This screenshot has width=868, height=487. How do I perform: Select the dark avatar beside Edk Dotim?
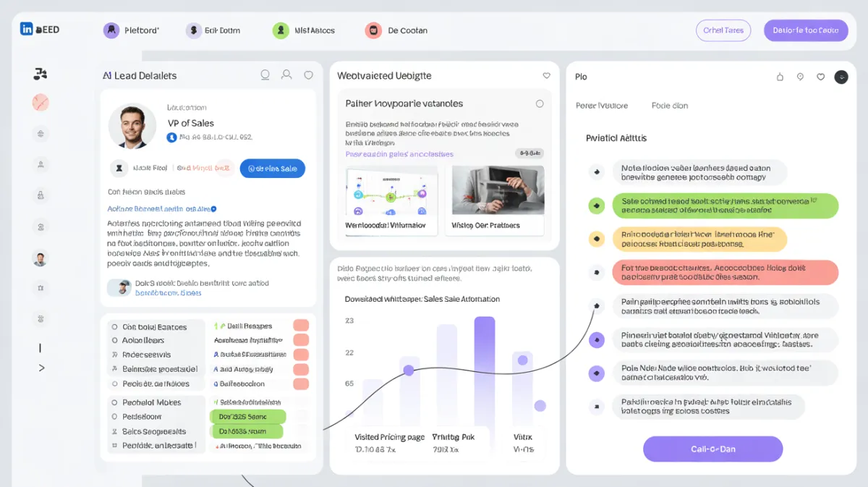(193, 30)
